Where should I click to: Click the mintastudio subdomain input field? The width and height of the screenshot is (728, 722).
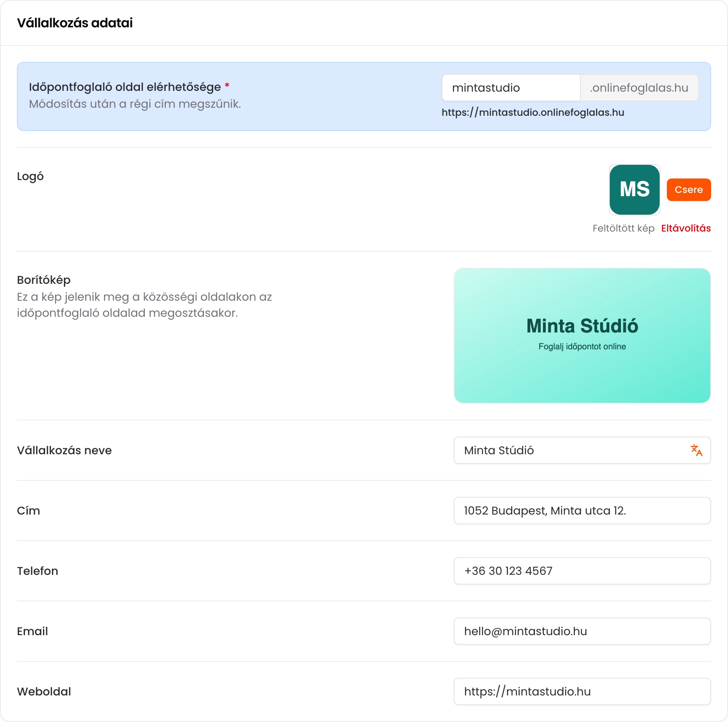pyautogui.click(x=511, y=88)
